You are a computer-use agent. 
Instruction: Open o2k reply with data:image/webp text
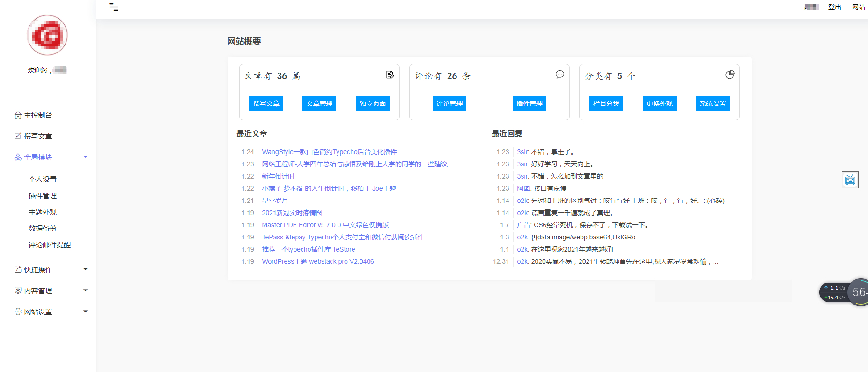579,237
